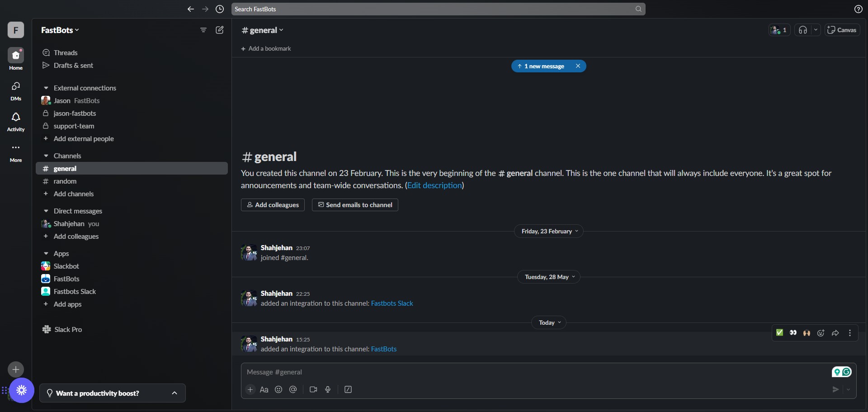The image size is (868, 412).
Task: Collapse Channels section
Action: click(x=46, y=156)
